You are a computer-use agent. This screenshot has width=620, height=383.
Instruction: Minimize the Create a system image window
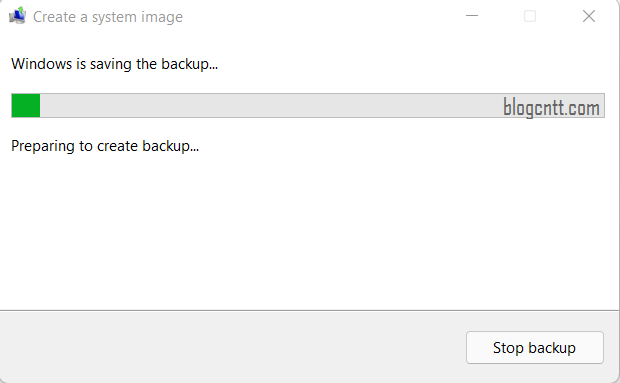(472, 16)
